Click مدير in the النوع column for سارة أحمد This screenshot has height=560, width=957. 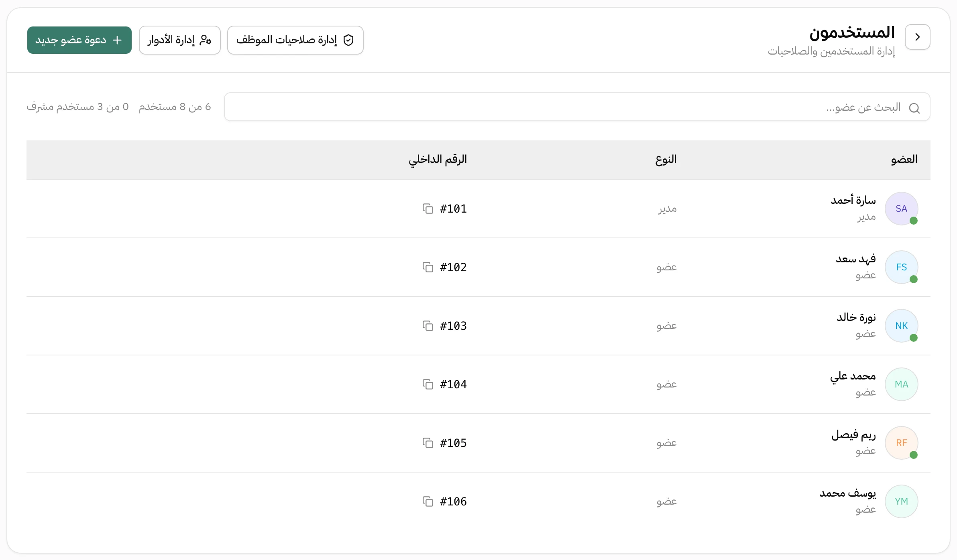[x=668, y=209]
